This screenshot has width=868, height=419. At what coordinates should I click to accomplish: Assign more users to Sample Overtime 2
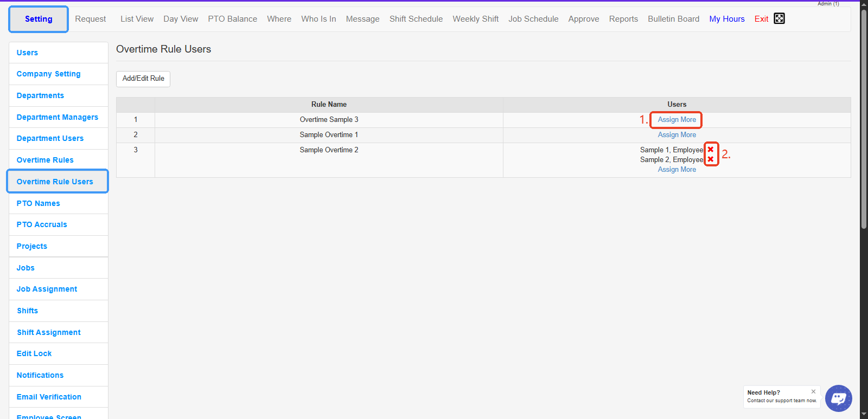[x=676, y=170]
